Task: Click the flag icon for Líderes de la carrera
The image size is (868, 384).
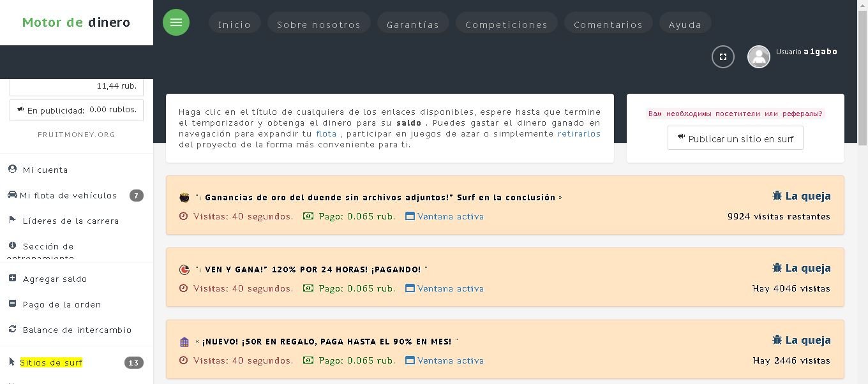Action: 12,220
